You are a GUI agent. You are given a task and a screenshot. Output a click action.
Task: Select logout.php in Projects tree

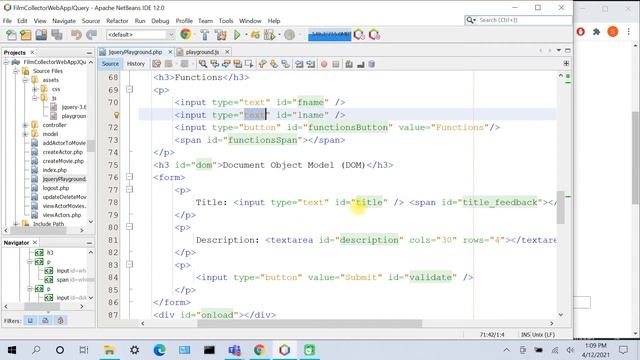pos(56,188)
